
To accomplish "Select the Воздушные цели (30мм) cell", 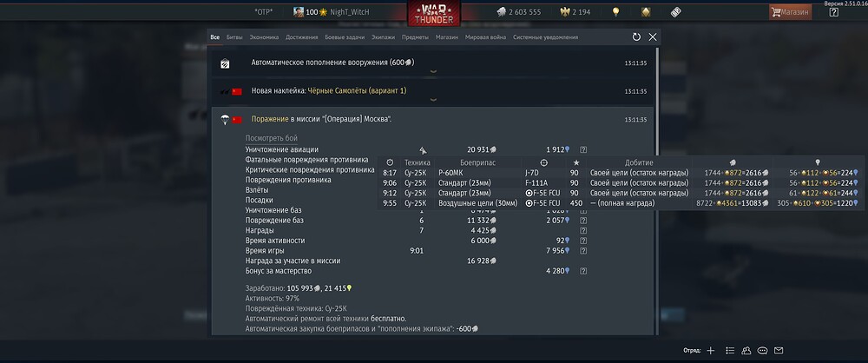I will click(x=477, y=203).
